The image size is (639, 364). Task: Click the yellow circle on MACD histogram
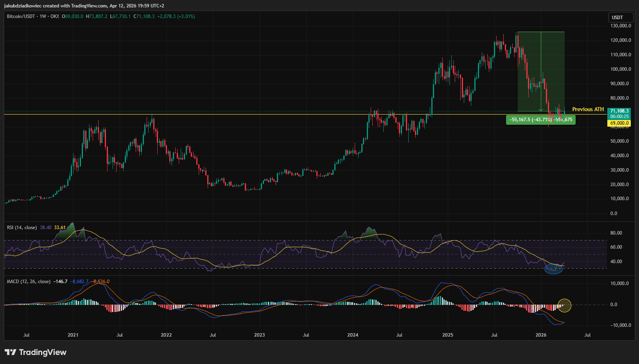(564, 305)
